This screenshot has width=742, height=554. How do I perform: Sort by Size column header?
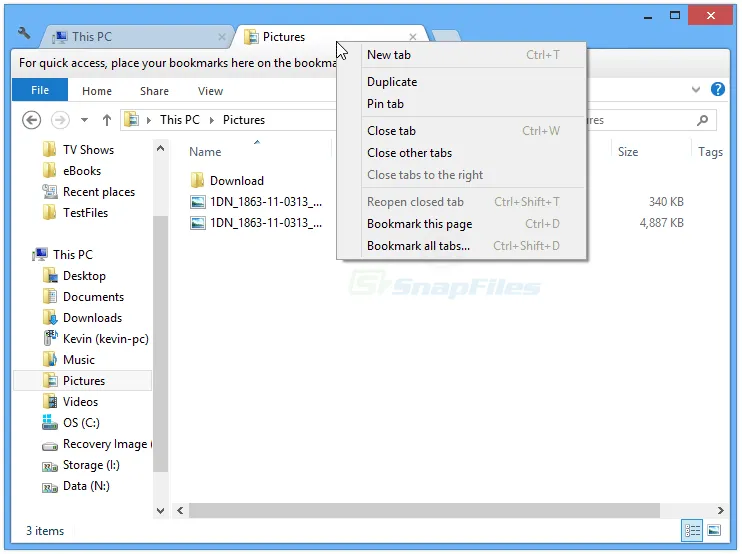628,152
